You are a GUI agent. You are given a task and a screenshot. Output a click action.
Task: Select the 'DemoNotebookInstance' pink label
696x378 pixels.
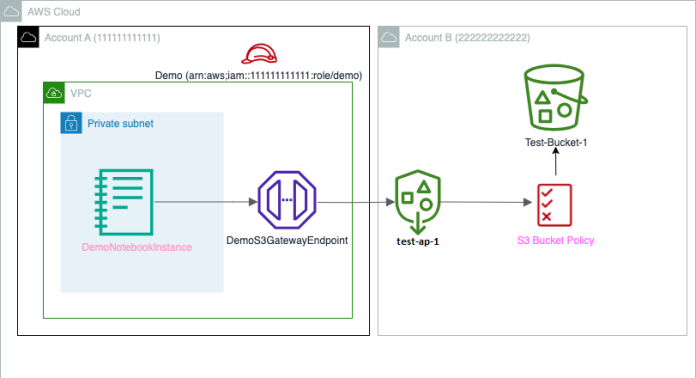coord(137,247)
